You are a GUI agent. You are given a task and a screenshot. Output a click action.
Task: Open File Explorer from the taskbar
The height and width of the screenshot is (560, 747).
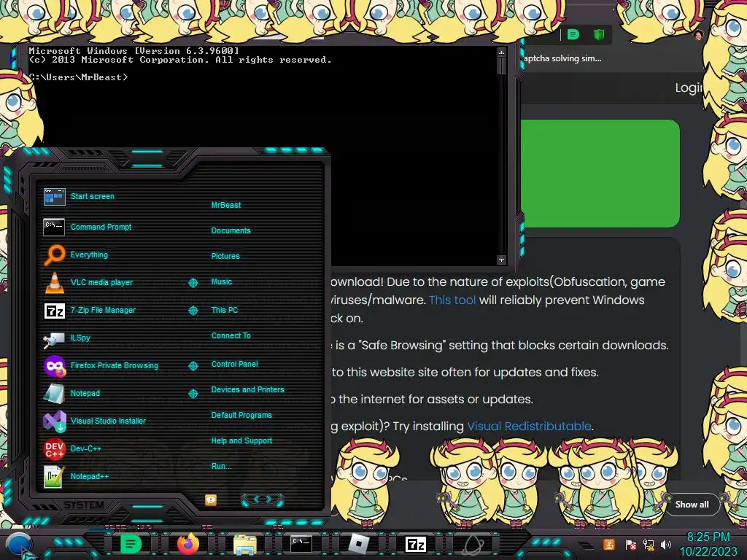[245, 544]
